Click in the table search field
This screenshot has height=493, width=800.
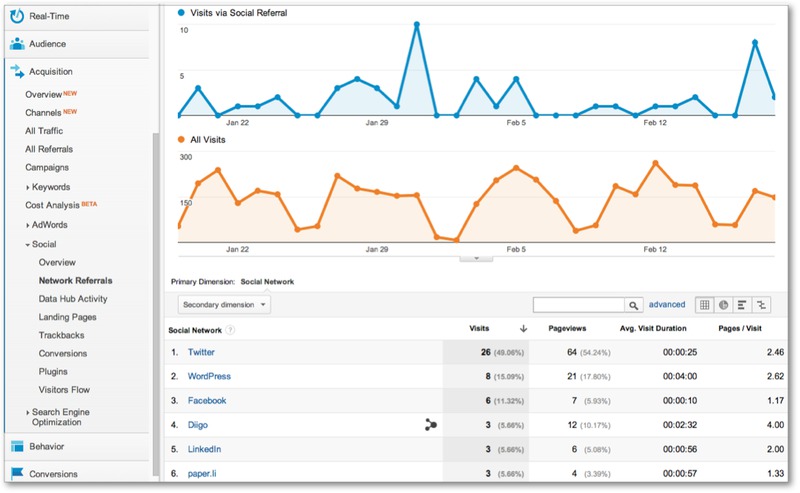[578, 305]
